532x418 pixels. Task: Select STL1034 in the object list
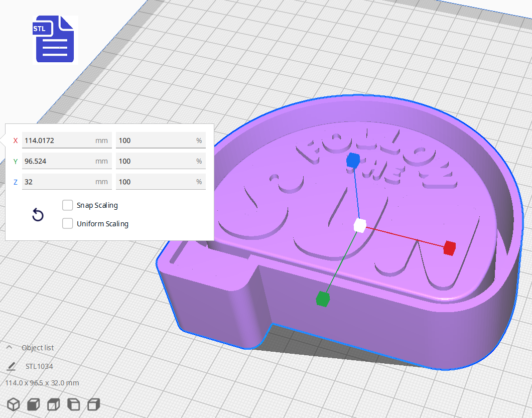(x=39, y=366)
